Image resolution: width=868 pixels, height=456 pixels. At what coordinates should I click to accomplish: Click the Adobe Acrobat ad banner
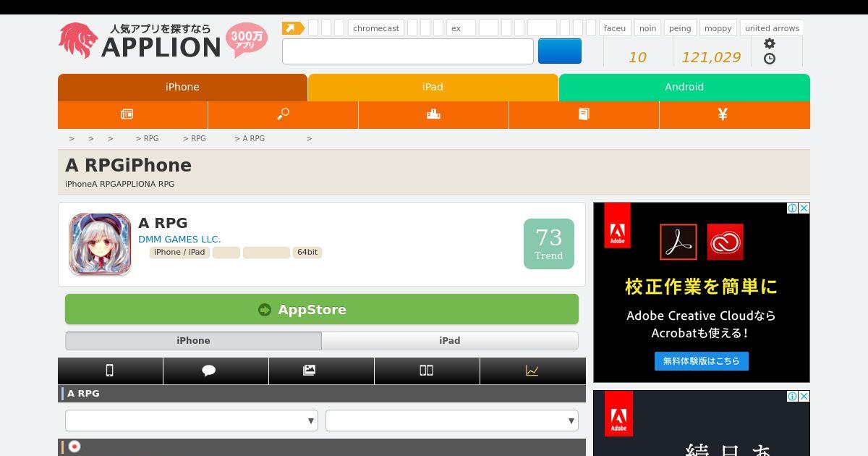tap(702, 292)
